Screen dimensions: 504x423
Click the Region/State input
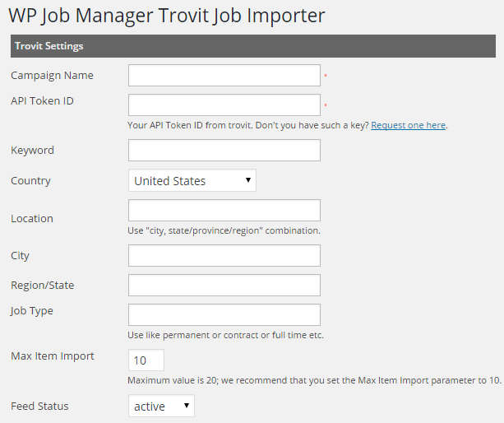(x=224, y=286)
